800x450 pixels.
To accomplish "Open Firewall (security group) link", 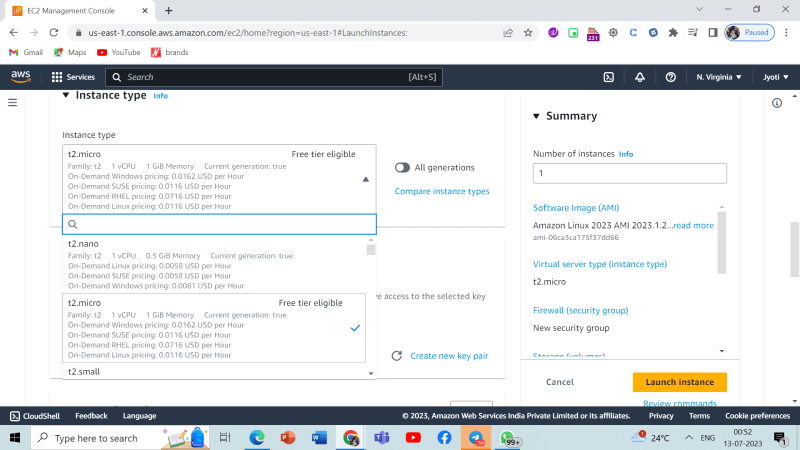I will (x=580, y=310).
